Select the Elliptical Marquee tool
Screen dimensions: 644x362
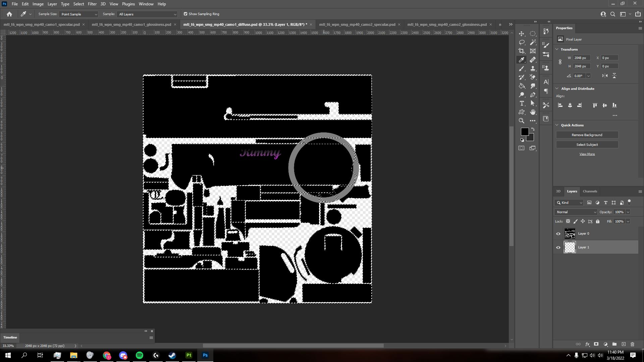(x=533, y=34)
